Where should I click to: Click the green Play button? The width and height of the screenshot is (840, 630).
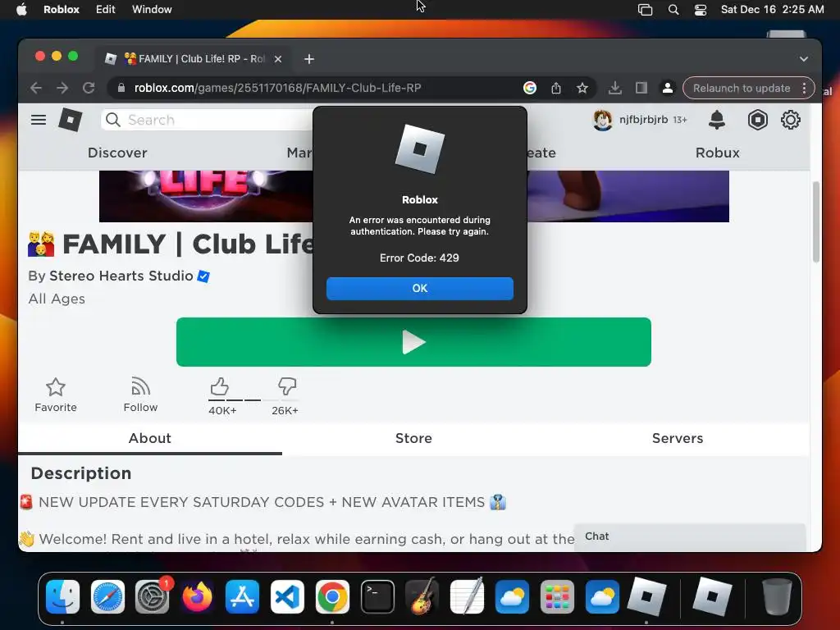(413, 342)
